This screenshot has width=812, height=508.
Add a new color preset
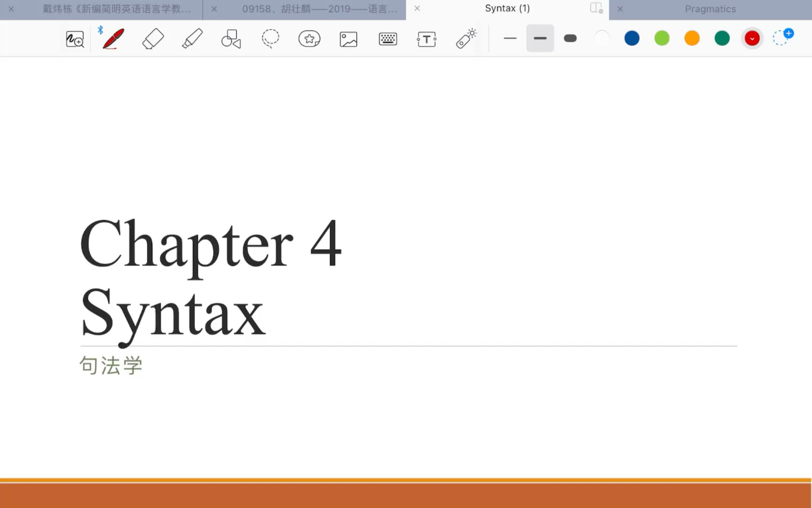(x=783, y=37)
